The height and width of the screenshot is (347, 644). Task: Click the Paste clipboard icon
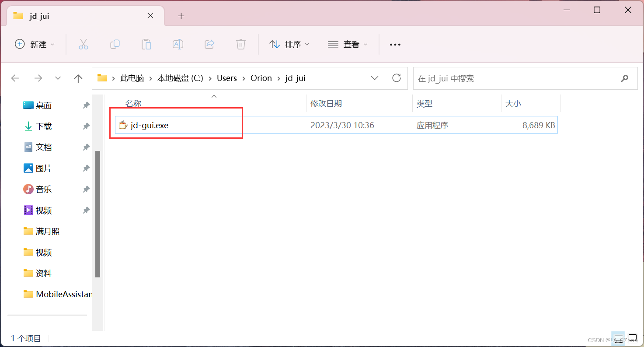coord(146,44)
